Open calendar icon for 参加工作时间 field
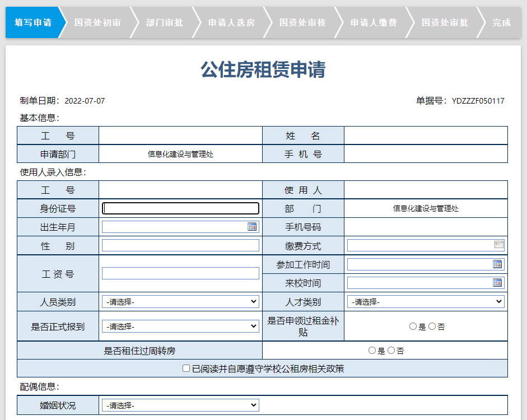Screen dimensions: 527x420 click(497, 264)
